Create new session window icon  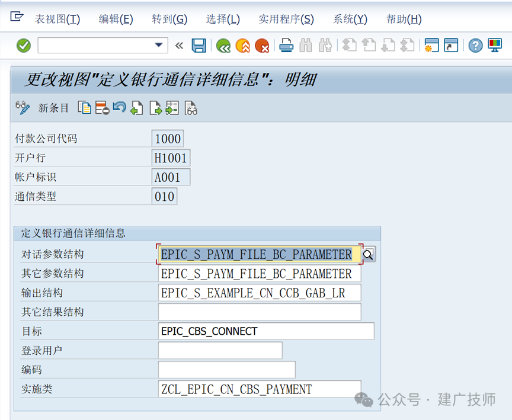pyautogui.click(x=431, y=46)
